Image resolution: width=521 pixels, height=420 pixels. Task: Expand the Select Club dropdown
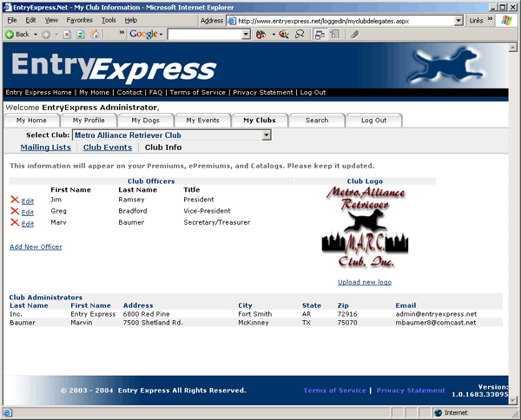(267, 135)
